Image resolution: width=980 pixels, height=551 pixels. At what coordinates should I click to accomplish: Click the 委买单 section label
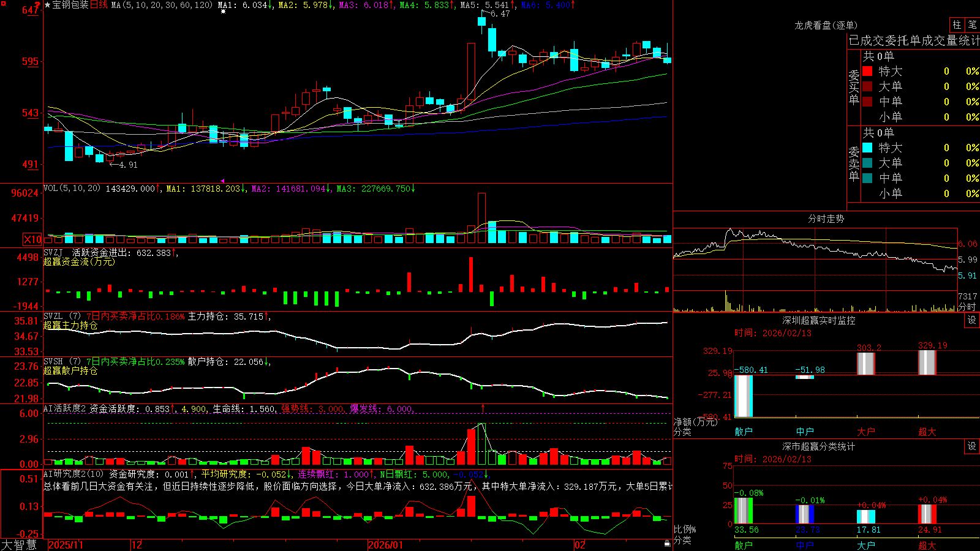pos(854,87)
